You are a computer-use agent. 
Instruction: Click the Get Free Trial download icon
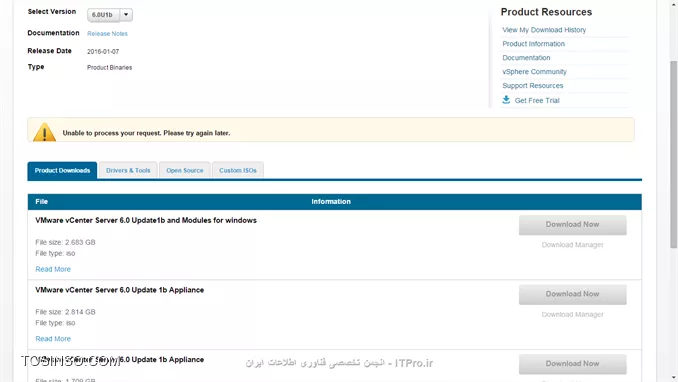(x=506, y=100)
